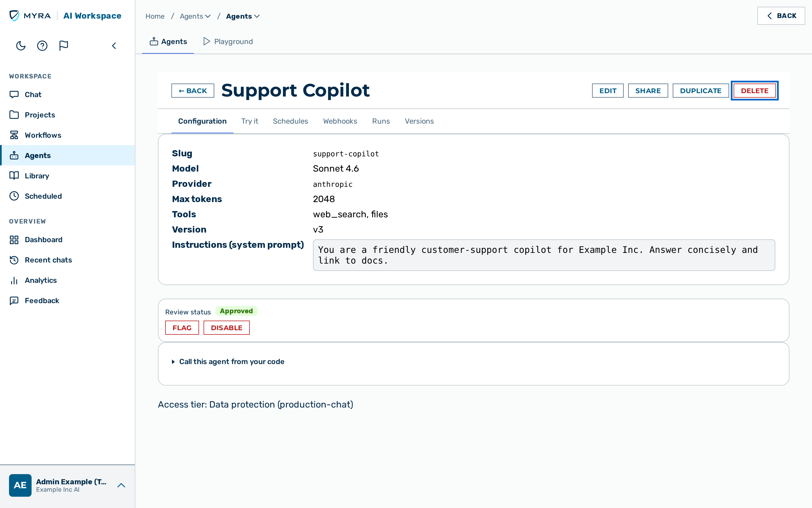The height and width of the screenshot is (508, 812).
Task: Click the Agents robot icon in sidebar
Action: point(14,155)
